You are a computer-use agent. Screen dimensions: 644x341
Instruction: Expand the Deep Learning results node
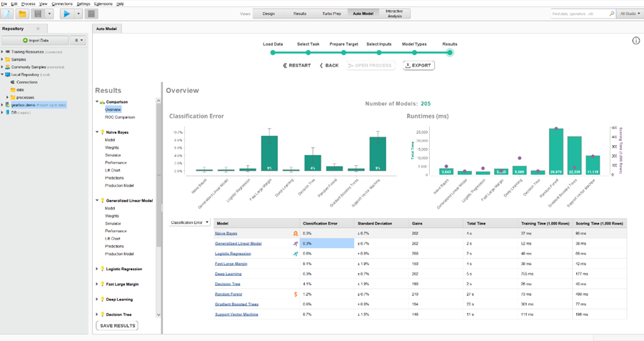tap(97, 299)
